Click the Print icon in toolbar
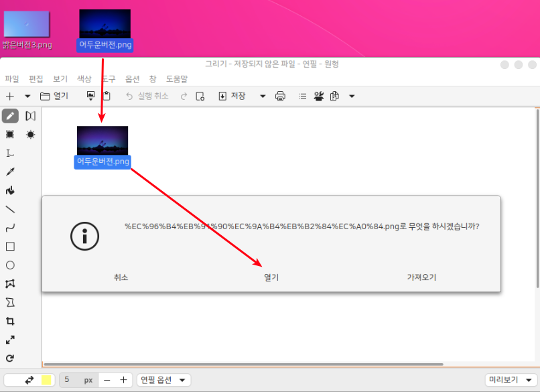Screen dimensions: 540x392 281,96
